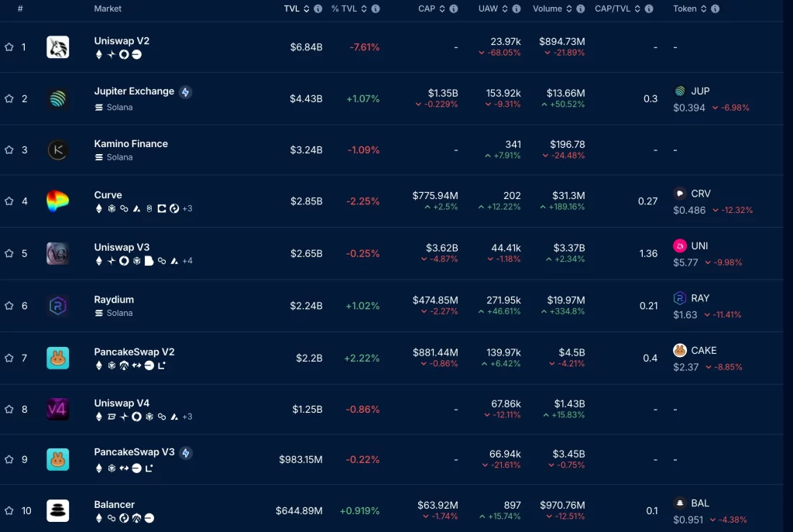Image resolution: width=793 pixels, height=532 pixels.
Task: Sort by UAW column arrows
Action: click(x=505, y=9)
